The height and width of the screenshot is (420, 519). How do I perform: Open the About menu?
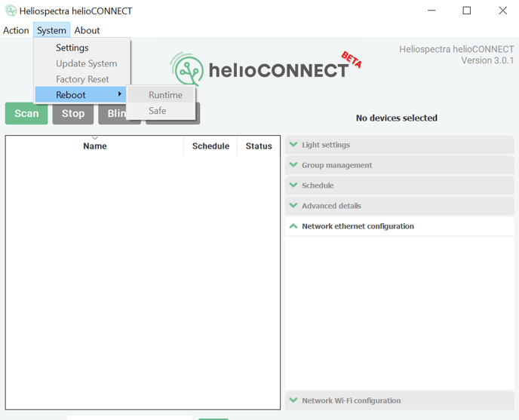87,30
